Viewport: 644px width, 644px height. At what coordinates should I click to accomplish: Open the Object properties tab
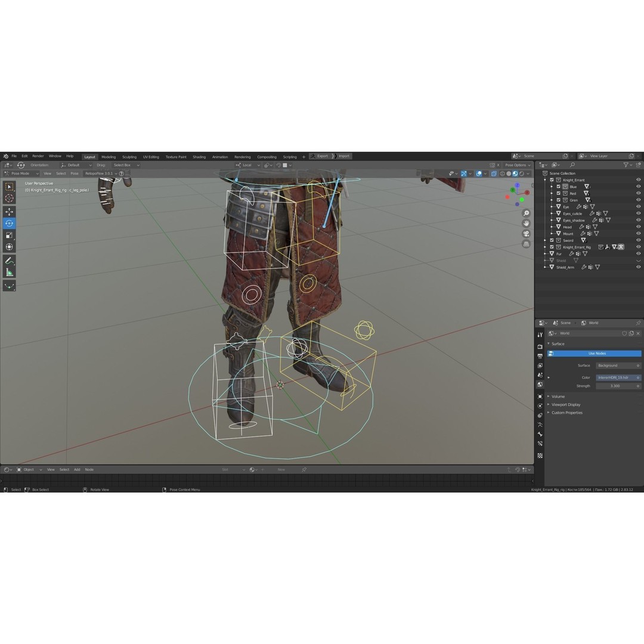540,397
